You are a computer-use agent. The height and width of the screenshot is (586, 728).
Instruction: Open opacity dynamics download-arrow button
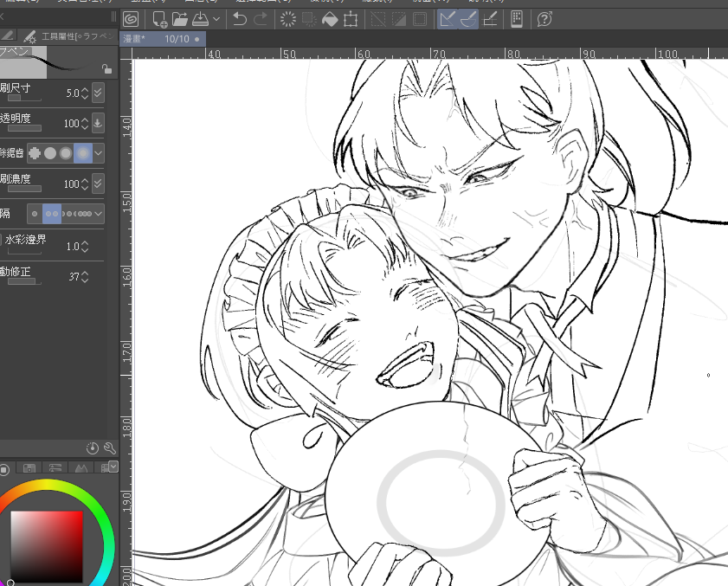(x=98, y=123)
